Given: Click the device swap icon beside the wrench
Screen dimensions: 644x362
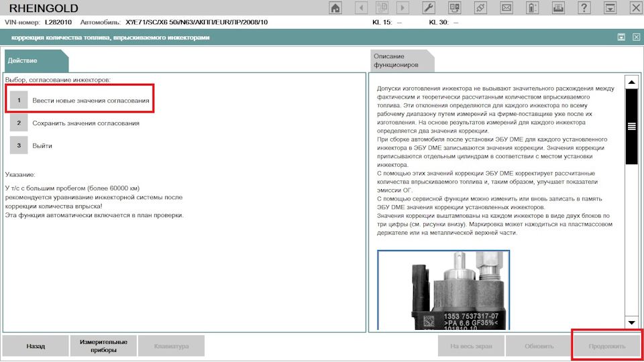Looking at the screenshot, I should tap(454, 8).
